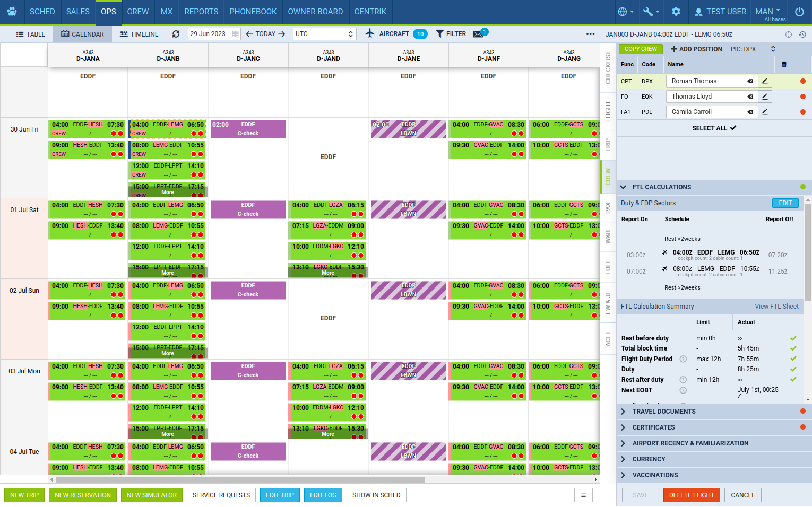Open the globe language menu
Image resolution: width=812 pixels, height=507 pixels.
626,11
